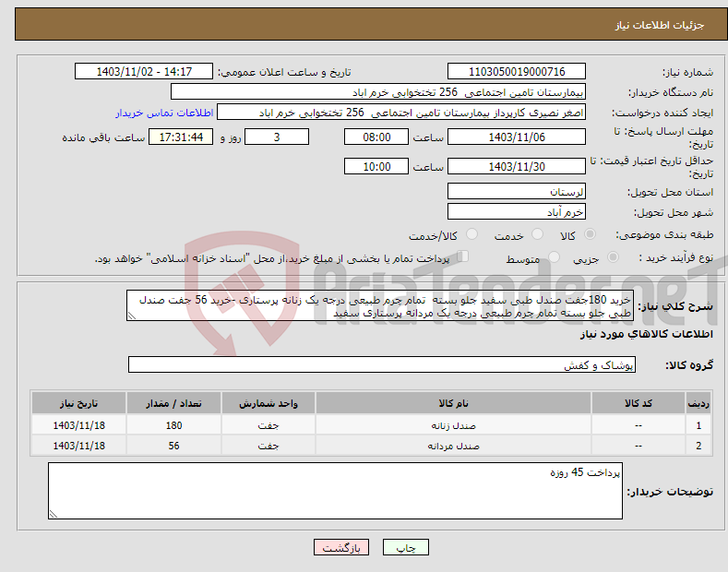Toggle the Islamic treasury payment checkbox

click(x=463, y=256)
